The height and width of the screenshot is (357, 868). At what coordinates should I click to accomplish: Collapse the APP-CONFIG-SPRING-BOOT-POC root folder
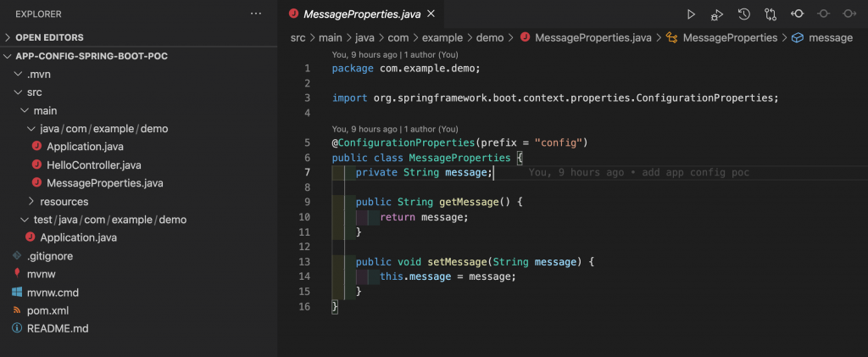tap(85, 56)
